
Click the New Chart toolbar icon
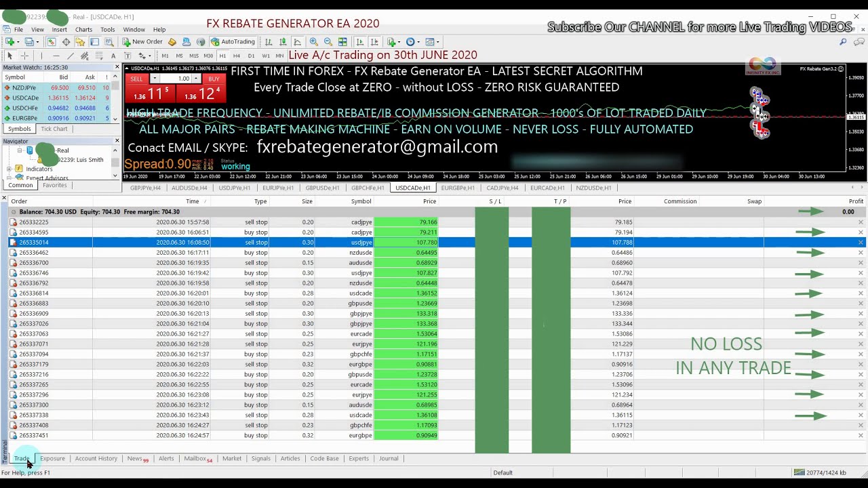pyautogui.click(x=9, y=41)
